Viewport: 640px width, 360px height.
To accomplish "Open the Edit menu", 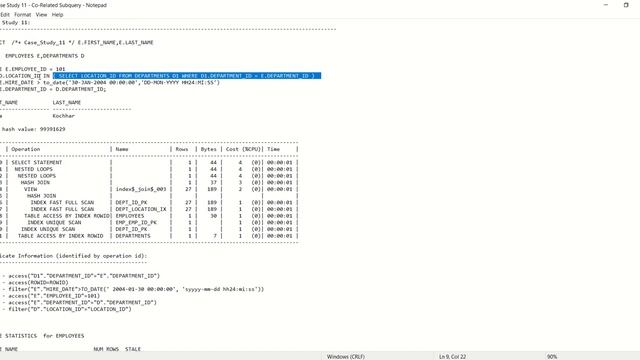I will pyautogui.click(x=4, y=15).
